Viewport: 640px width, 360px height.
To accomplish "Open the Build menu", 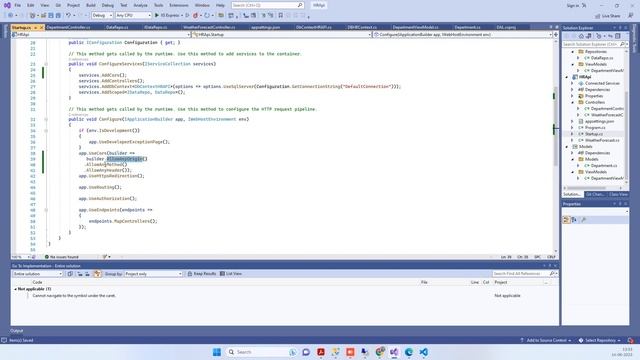I will [x=91, y=5].
